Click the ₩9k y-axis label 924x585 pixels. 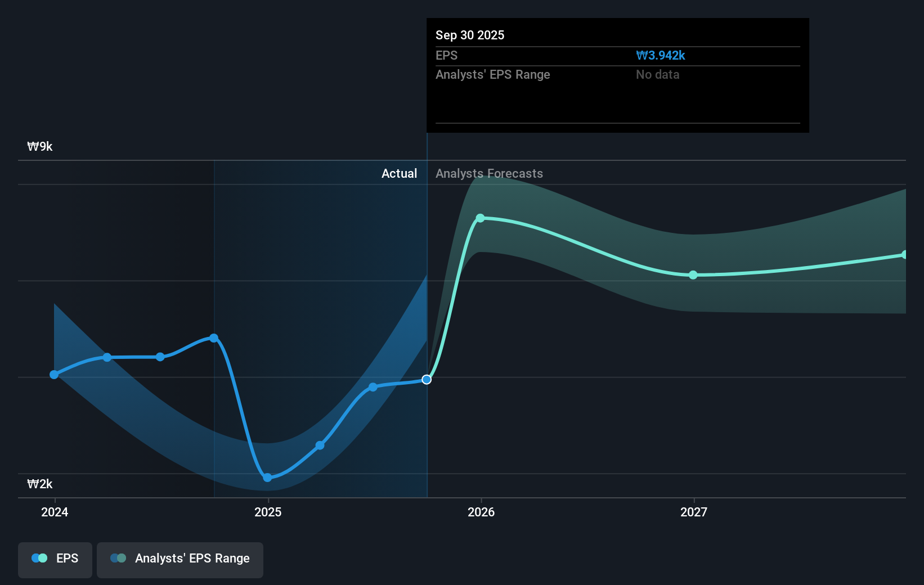(40, 147)
